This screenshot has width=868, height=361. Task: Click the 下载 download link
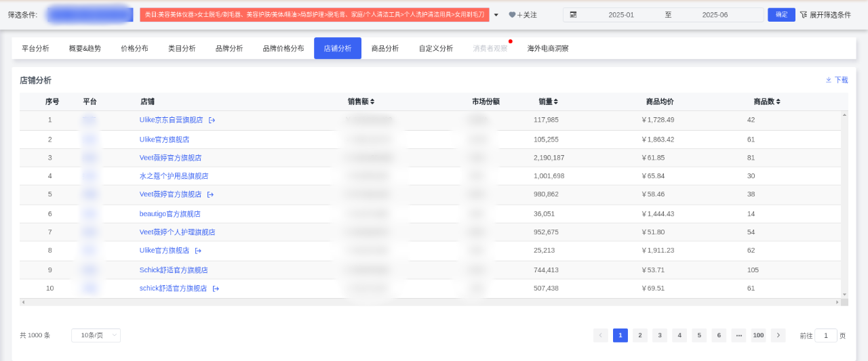837,80
